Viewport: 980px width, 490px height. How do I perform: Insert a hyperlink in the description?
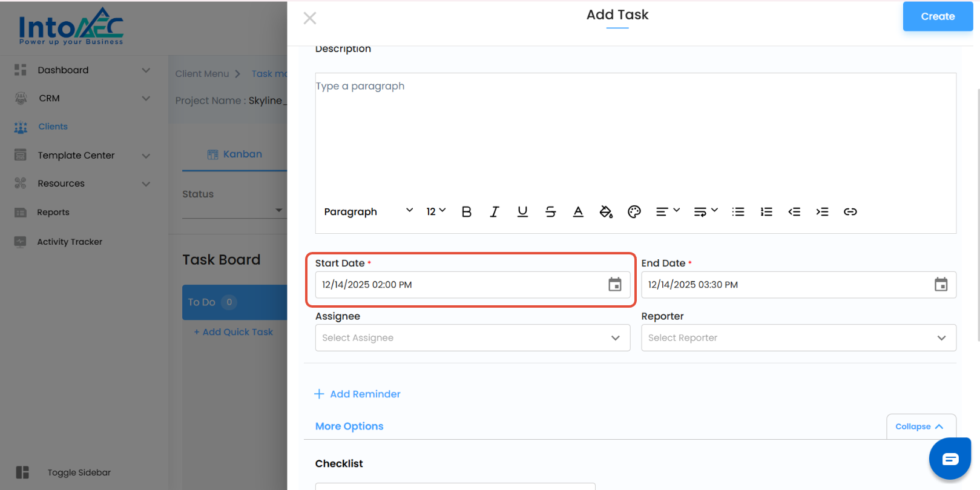850,212
